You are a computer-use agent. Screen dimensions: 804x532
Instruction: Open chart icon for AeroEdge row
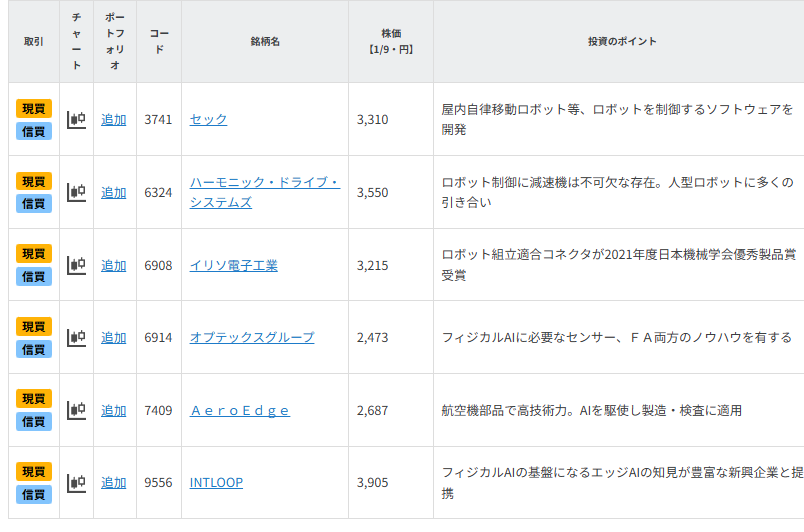(76, 411)
